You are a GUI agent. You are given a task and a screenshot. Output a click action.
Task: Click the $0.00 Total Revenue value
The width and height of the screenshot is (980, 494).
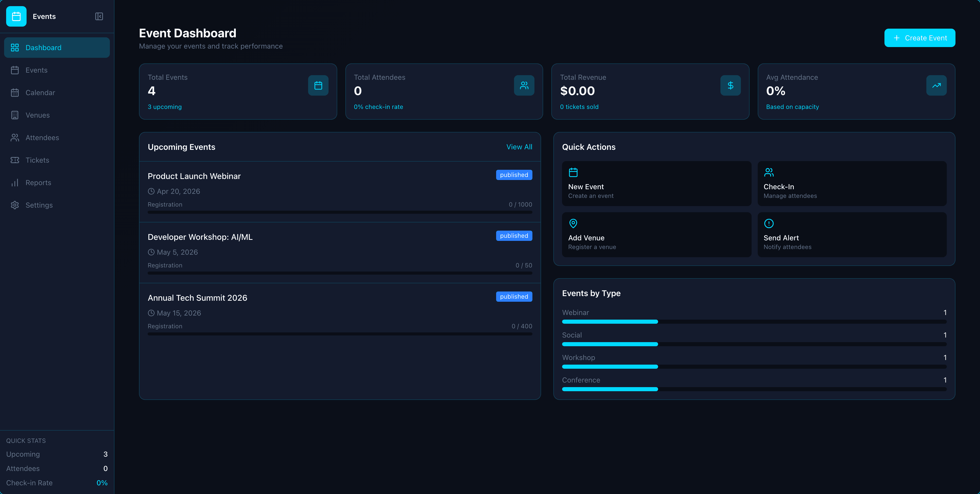[577, 91]
